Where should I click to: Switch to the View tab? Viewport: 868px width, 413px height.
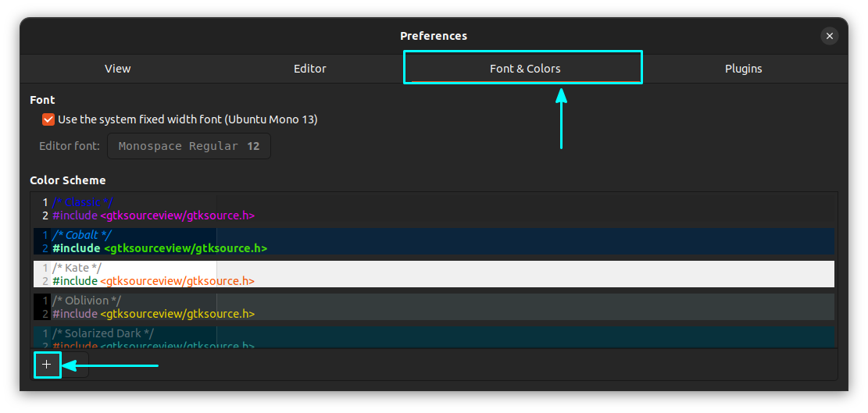tap(117, 69)
